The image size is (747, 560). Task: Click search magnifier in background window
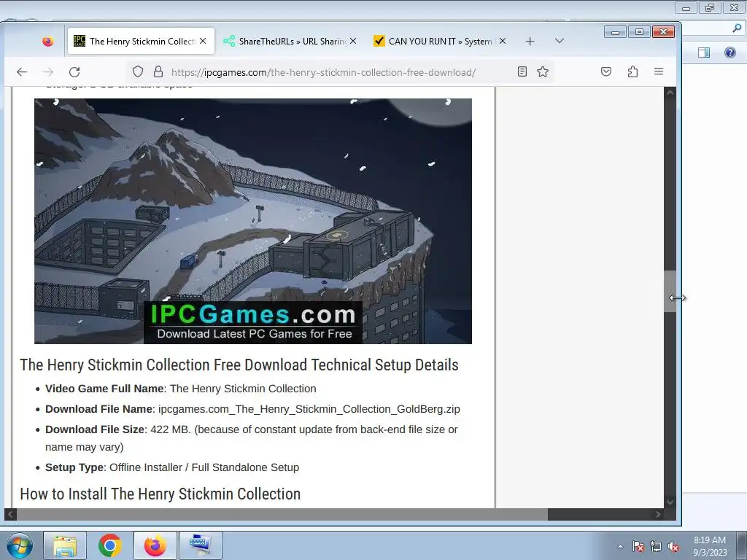coord(737,28)
